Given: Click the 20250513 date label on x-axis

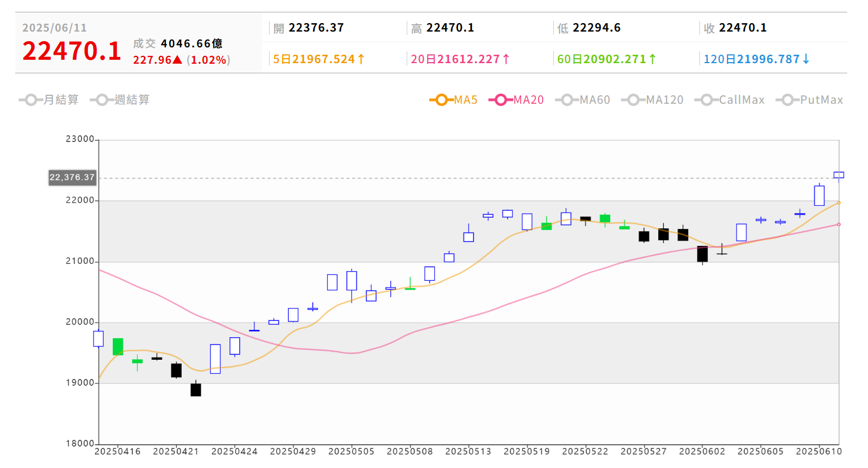Looking at the screenshot, I should click(468, 452).
